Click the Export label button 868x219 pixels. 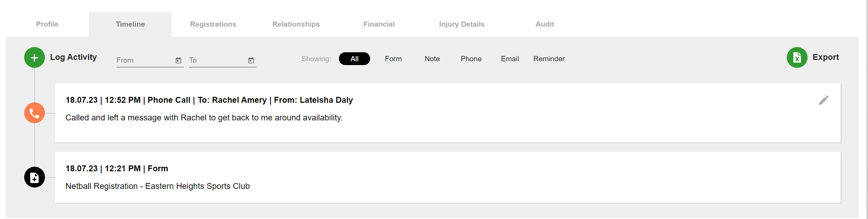825,57
